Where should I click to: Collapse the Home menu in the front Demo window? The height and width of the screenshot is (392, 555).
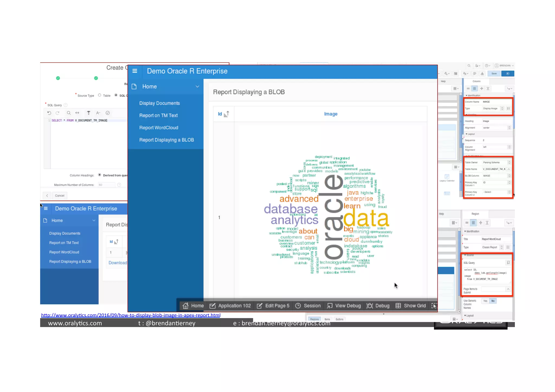click(197, 86)
